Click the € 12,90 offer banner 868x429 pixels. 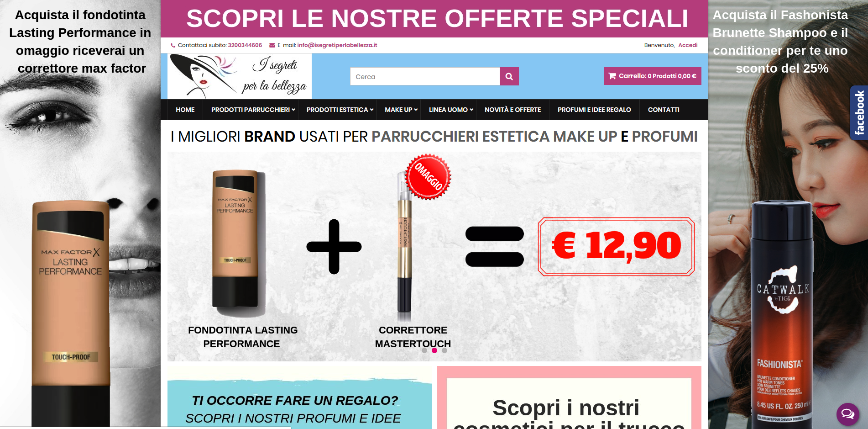click(x=616, y=246)
